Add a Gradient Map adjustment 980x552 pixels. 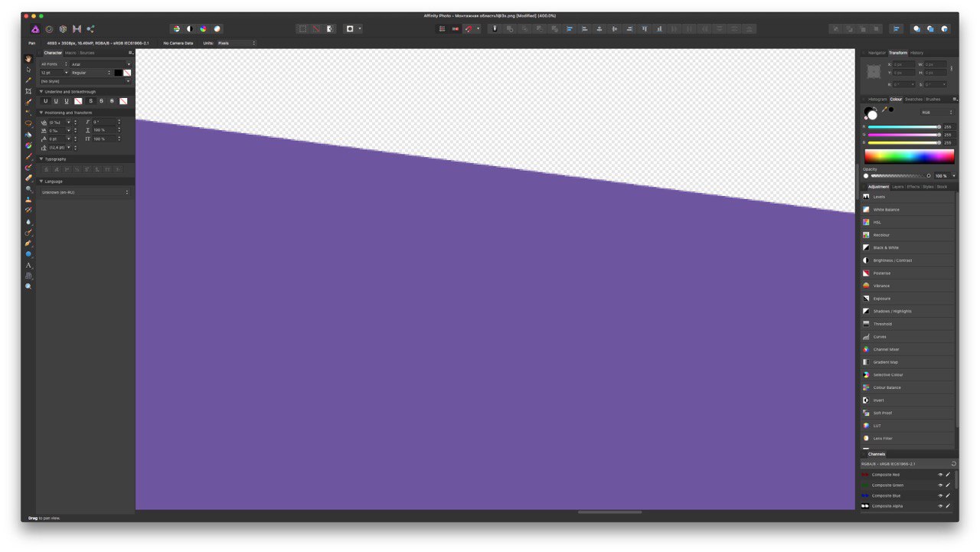[907, 362]
